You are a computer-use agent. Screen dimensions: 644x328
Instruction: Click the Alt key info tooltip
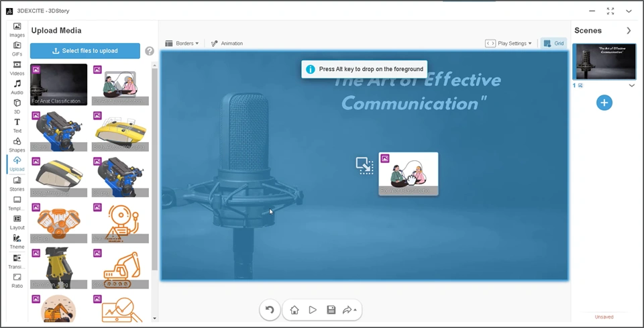[x=364, y=69]
